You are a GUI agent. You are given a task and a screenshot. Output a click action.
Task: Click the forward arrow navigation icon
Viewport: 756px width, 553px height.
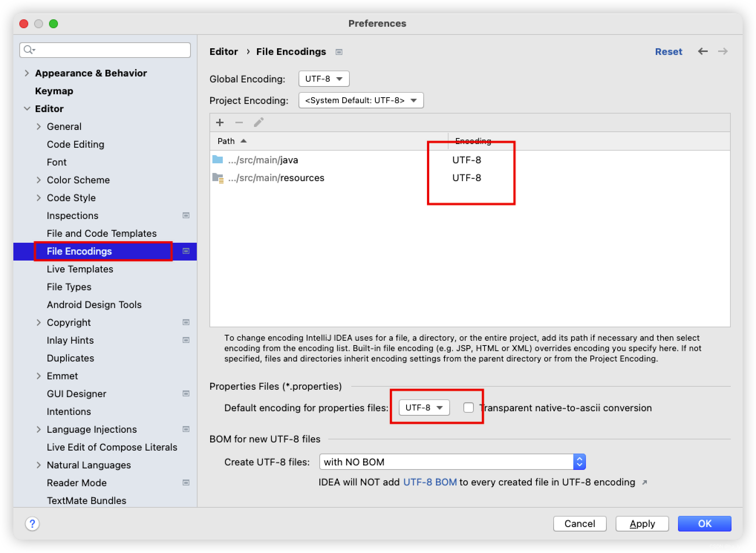(x=723, y=51)
